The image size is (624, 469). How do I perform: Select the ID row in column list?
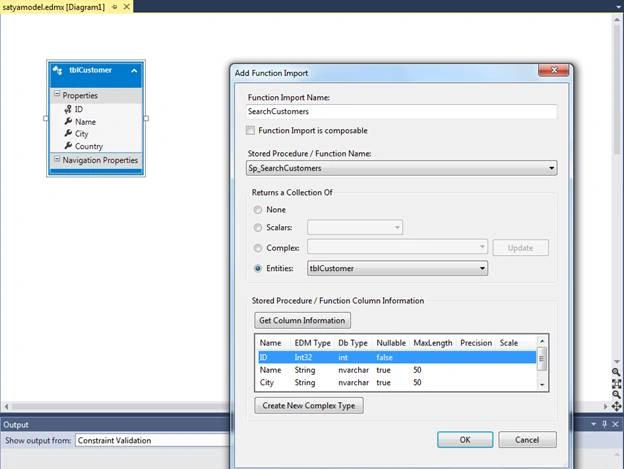(x=397, y=357)
